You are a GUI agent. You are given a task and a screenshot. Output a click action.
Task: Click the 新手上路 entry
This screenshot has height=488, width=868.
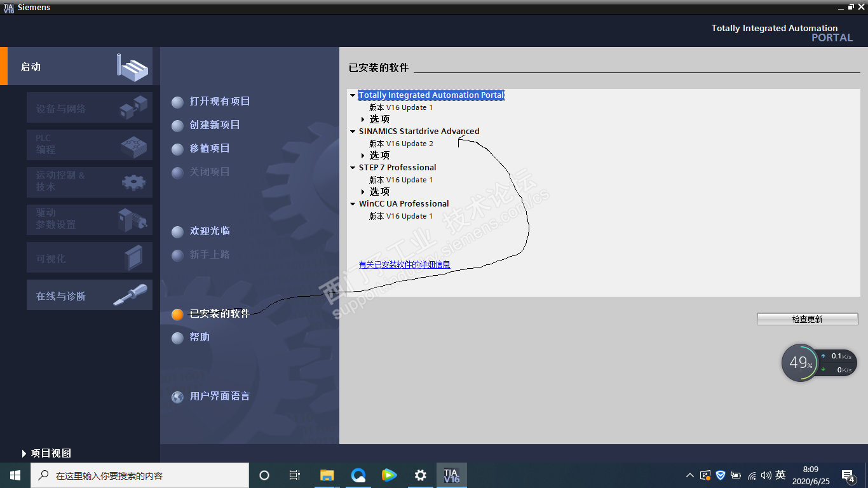(210, 254)
